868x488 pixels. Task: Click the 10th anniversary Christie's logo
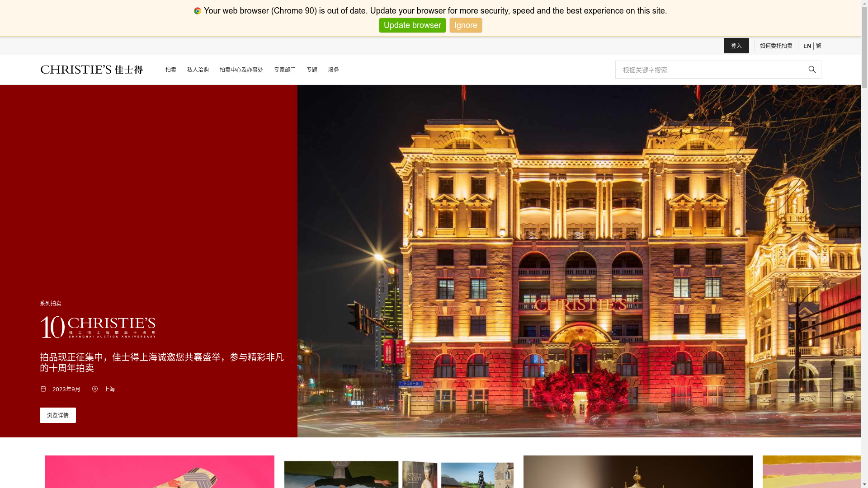(x=98, y=327)
